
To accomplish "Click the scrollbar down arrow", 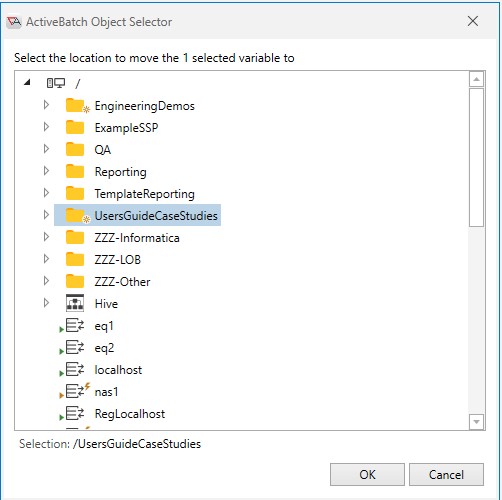I will (476, 422).
